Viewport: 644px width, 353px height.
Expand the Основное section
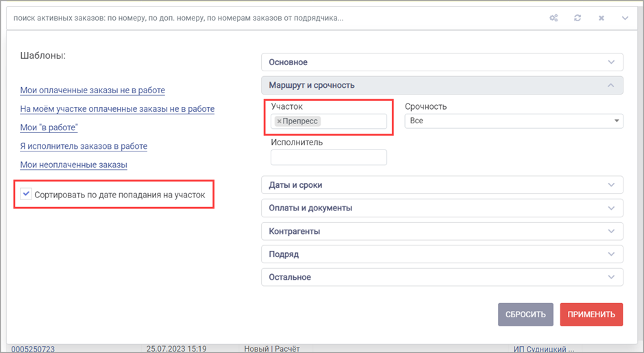[442, 62]
